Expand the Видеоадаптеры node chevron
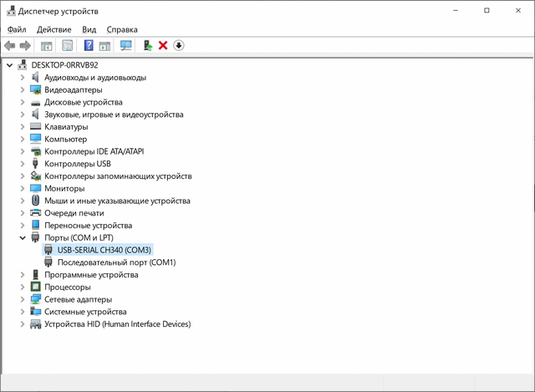The image size is (535, 392). click(23, 89)
